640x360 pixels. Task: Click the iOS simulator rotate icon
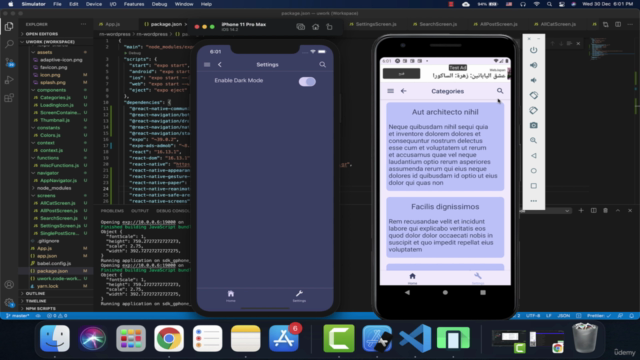click(329, 27)
